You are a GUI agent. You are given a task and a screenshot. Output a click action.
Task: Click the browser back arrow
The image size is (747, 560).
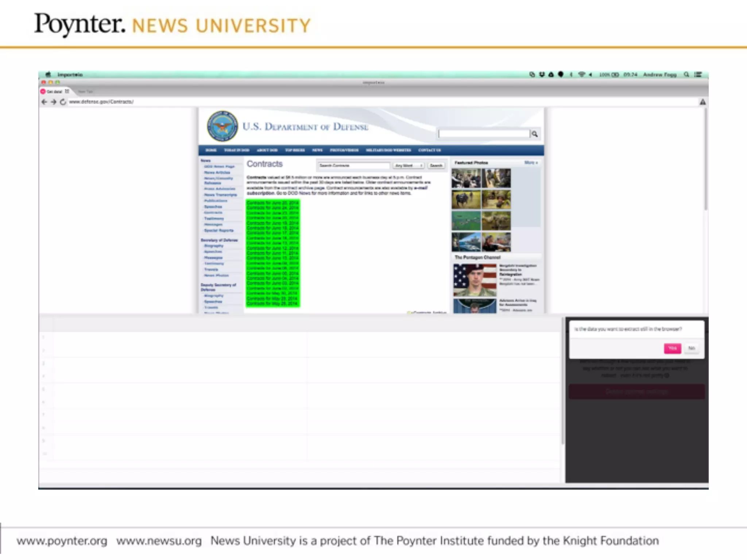click(44, 102)
